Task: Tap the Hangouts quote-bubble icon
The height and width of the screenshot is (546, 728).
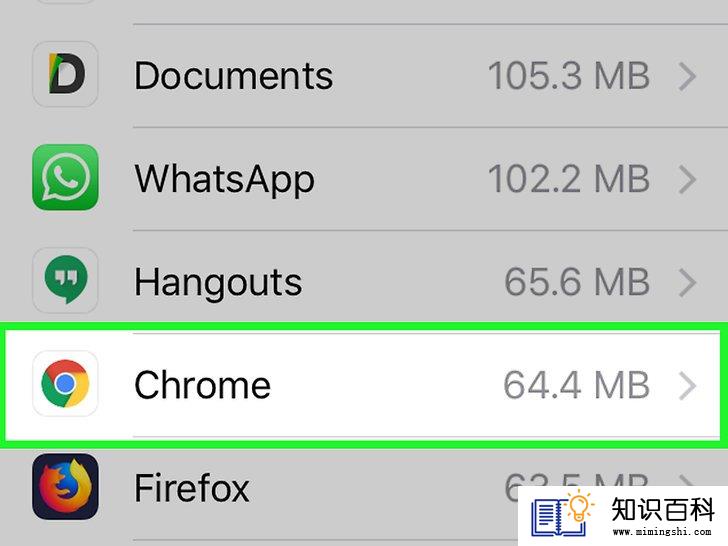Action: pyautogui.click(x=65, y=280)
